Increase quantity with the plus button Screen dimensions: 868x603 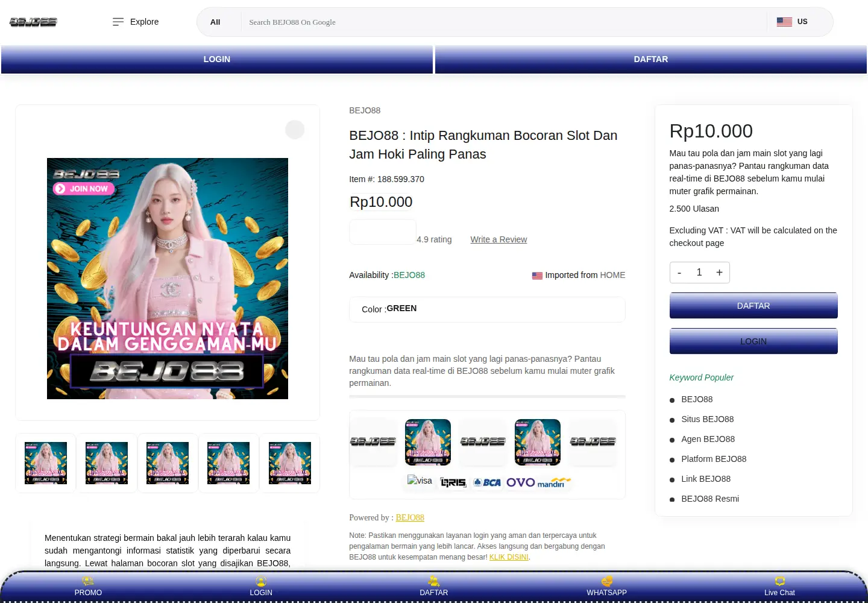719,273
